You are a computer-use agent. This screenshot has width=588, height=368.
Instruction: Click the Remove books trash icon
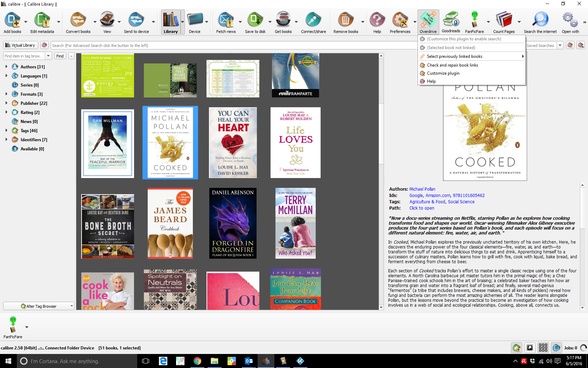pos(346,20)
